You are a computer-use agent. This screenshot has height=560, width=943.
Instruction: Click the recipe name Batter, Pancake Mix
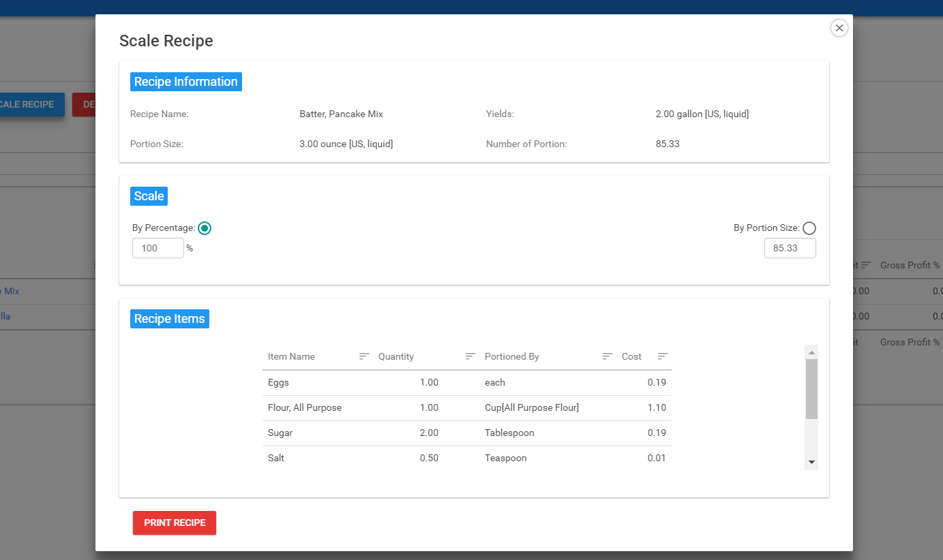coord(341,114)
